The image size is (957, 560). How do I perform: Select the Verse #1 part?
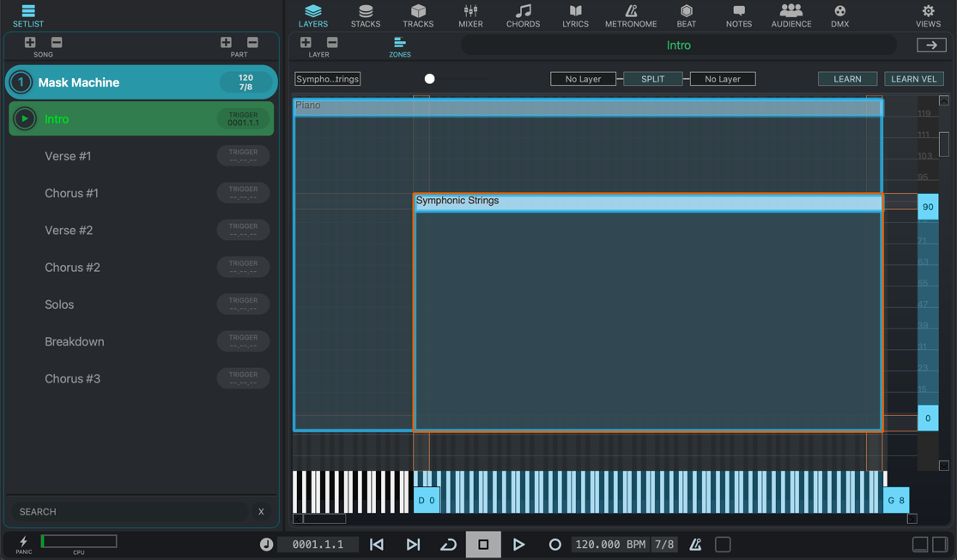69,156
